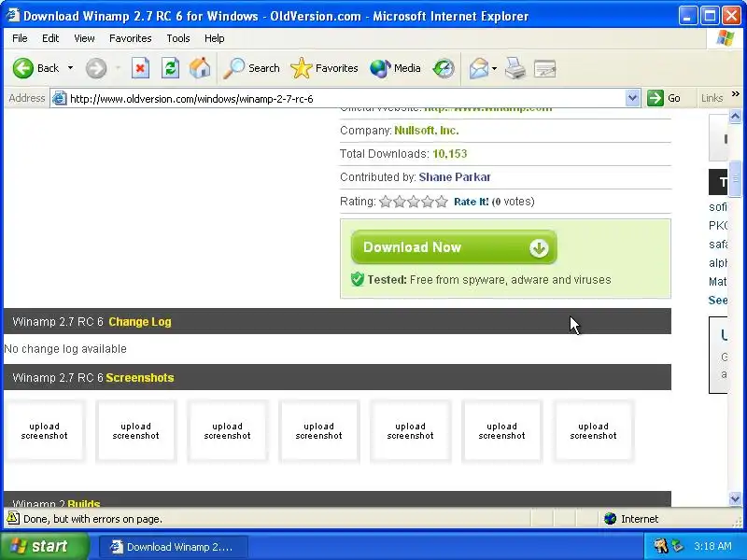Viewport: 747px width, 560px height.
Task: Click the seventh upload screenshot box
Action: pyautogui.click(x=593, y=431)
